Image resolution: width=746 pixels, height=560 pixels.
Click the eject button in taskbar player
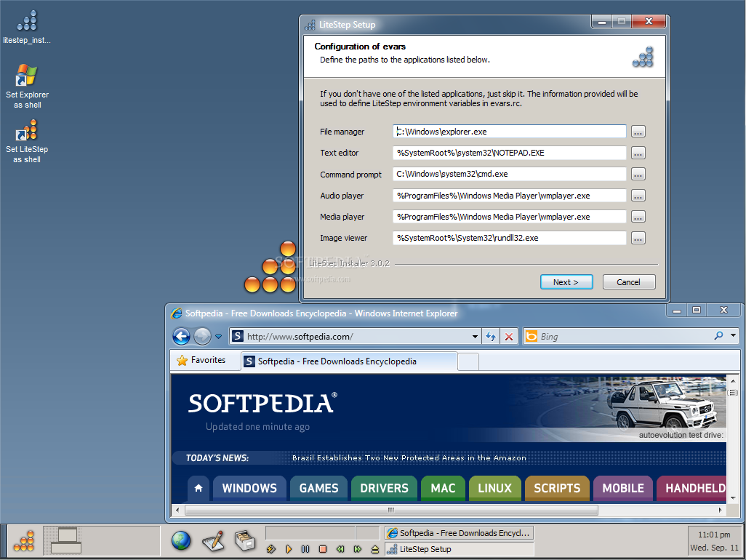pos(375,549)
